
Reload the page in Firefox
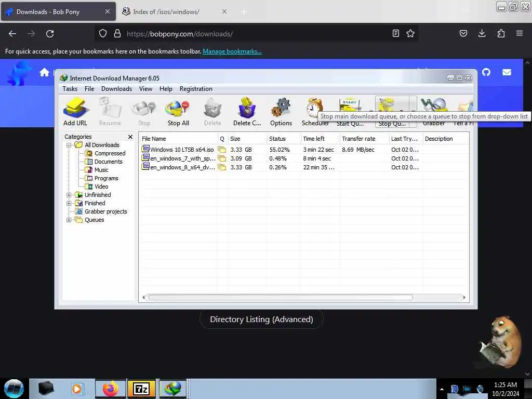[x=50, y=34]
